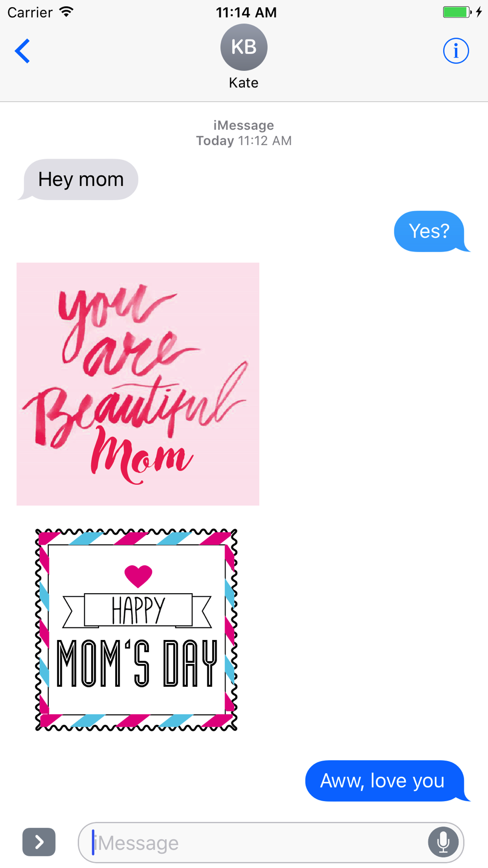Viewport: 488px width, 868px height.
Task: Tap the Kate contact name
Action: point(244,83)
